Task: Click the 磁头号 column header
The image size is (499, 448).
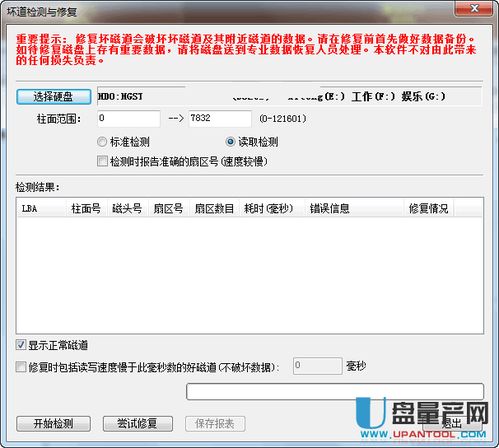Action: point(128,209)
